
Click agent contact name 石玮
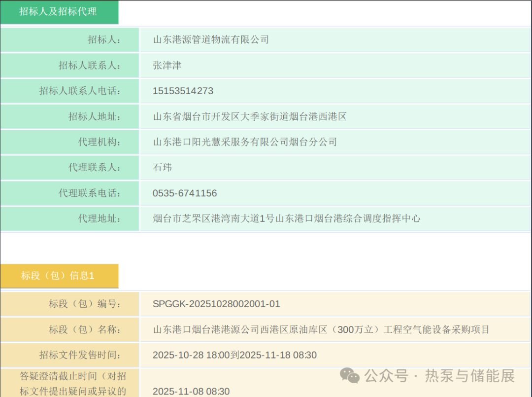pyautogui.click(x=162, y=167)
